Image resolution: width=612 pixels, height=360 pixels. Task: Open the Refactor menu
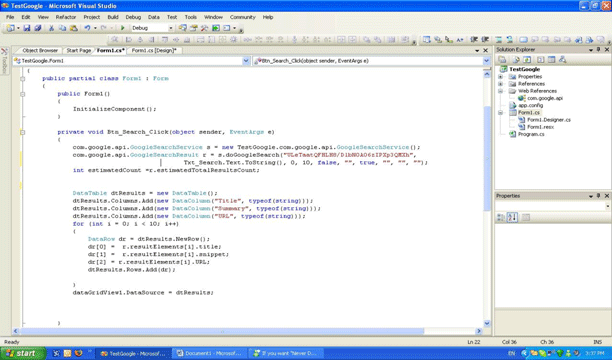[x=66, y=17]
